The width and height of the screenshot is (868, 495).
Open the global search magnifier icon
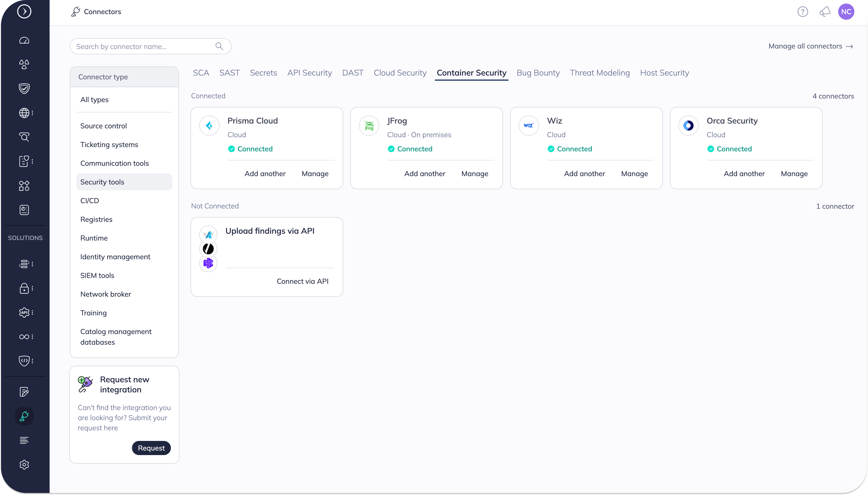coord(24,137)
